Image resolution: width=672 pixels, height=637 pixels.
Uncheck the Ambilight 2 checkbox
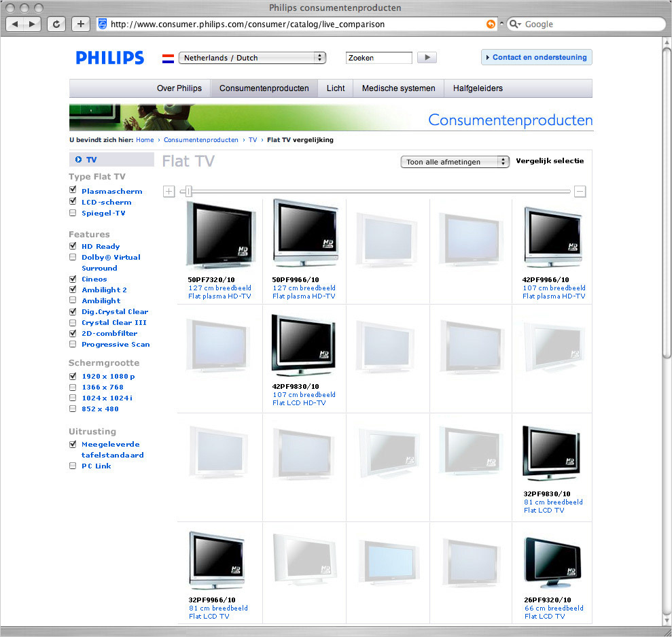(73, 290)
